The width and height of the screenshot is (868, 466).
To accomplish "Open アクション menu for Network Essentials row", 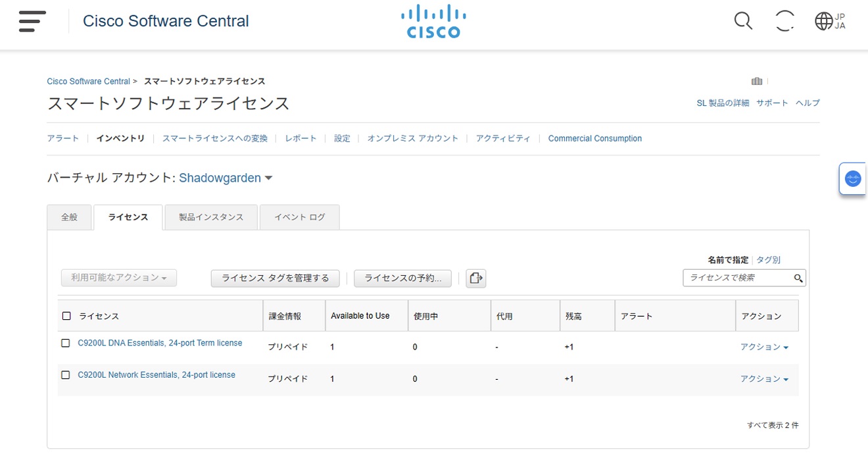I will tap(764, 378).
